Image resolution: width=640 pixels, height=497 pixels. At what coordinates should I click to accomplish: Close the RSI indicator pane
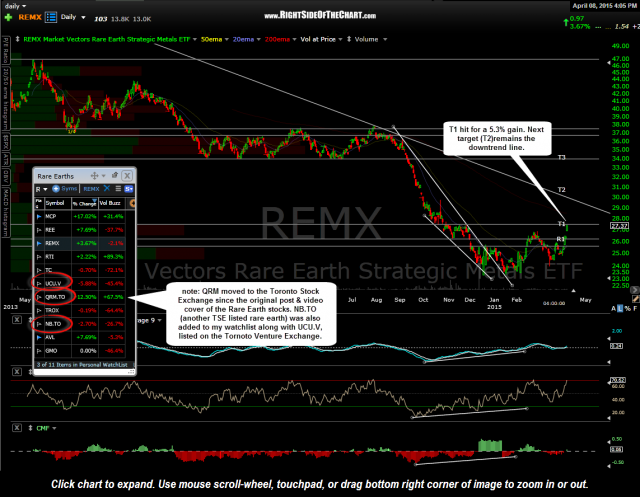[17, 372]
